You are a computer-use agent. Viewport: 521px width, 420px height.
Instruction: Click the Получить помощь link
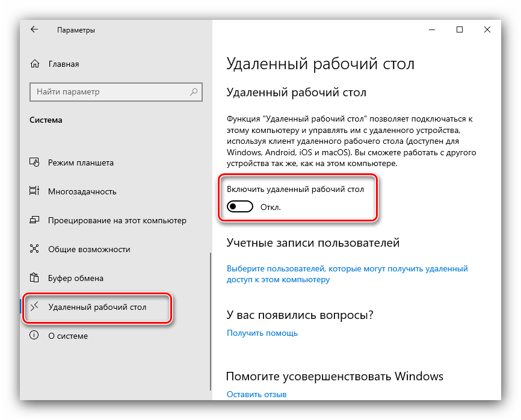pos(262,333)
